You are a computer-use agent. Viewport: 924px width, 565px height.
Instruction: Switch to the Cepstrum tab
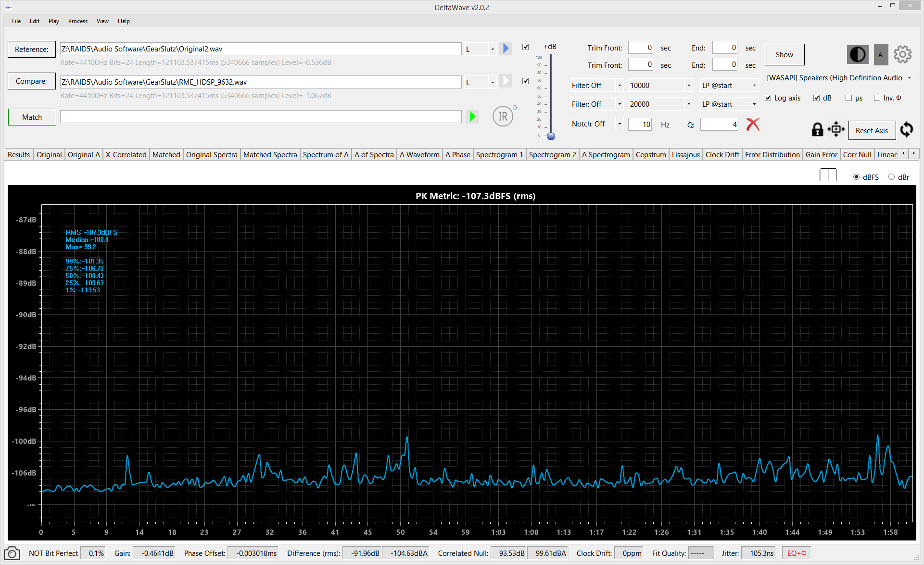click(x=651, y=154)
